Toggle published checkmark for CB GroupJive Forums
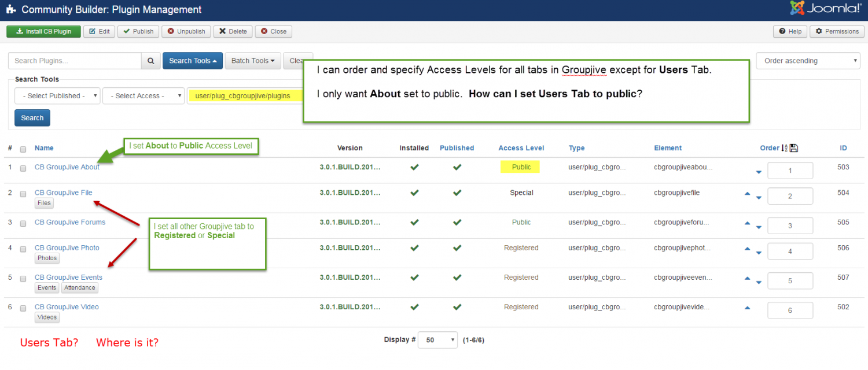Image resolution: width=868 pixels, height=370 pixels. point(457,222)
